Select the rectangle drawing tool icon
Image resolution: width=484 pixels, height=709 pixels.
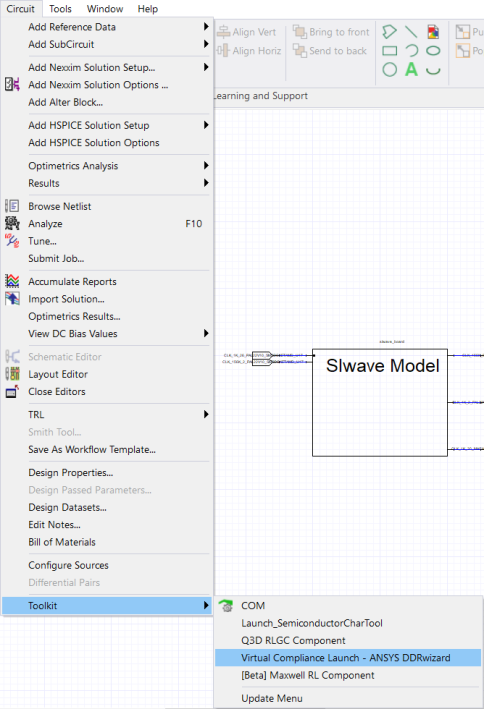[389, 51]
